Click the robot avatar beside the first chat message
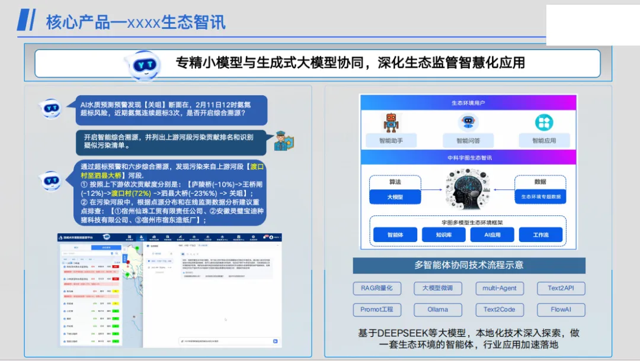Viewport: 640px width, 361px height. coord(51,109)
